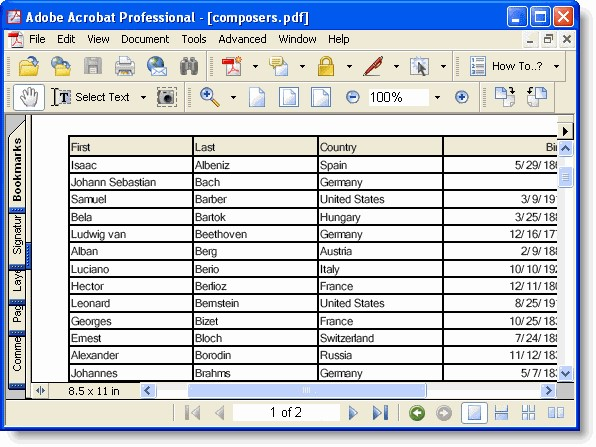Screen dimensions: 596x447
Task: Click the Open file folder icon
Action: [x=29, y=66]
